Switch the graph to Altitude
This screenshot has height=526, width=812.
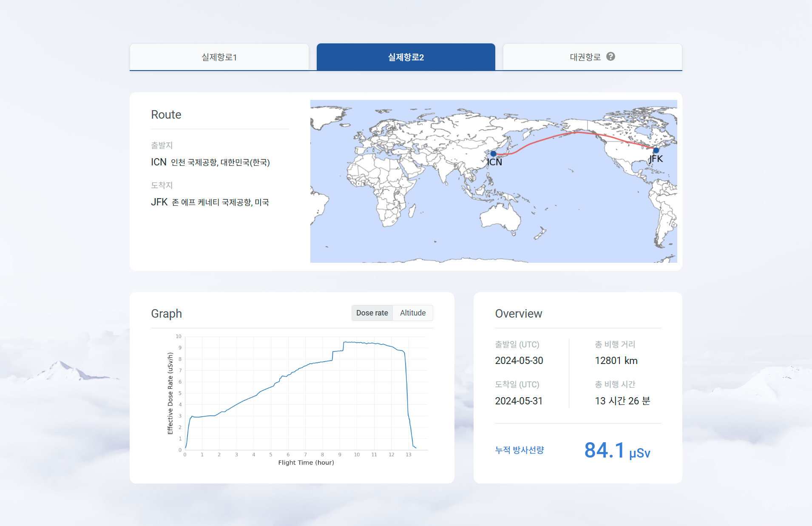click(413, 313)
